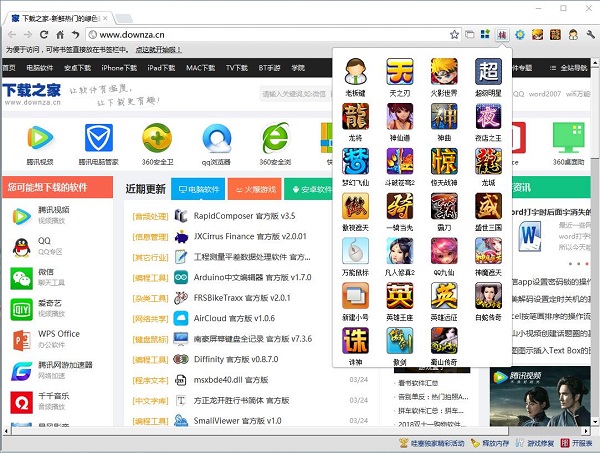Open the 神仙道 game icon

[399, 116]
